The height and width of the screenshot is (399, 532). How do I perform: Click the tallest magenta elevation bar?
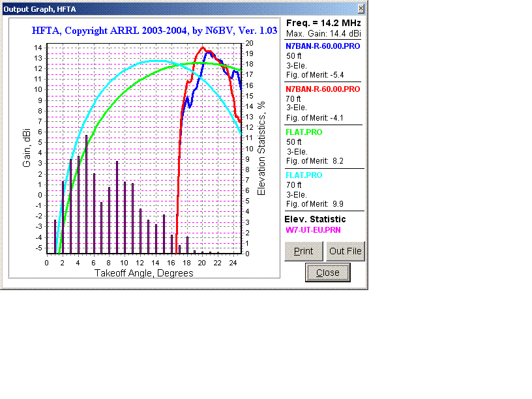(86, 194)
